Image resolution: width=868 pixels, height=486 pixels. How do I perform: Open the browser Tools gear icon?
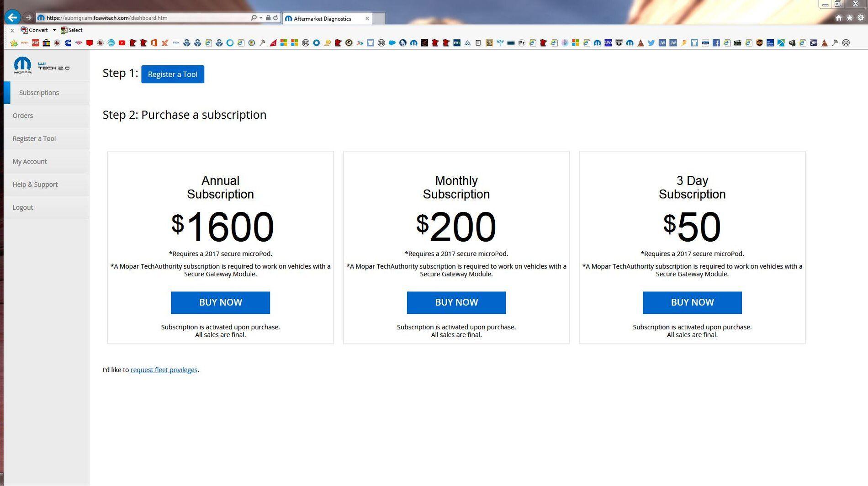click(x=860, y=18)
